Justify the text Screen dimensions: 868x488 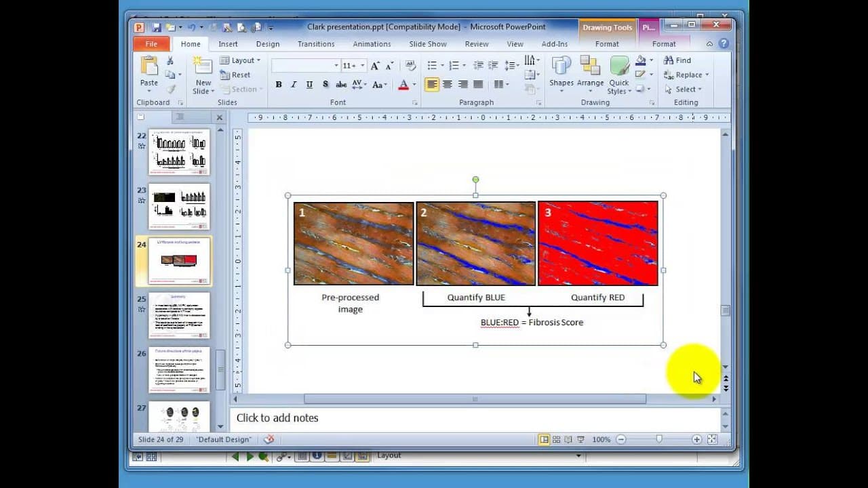[x=478, y=85]
